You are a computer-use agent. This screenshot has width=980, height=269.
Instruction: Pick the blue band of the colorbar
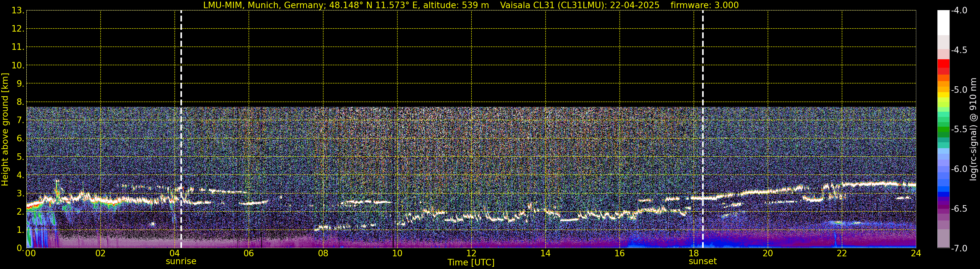943,189
